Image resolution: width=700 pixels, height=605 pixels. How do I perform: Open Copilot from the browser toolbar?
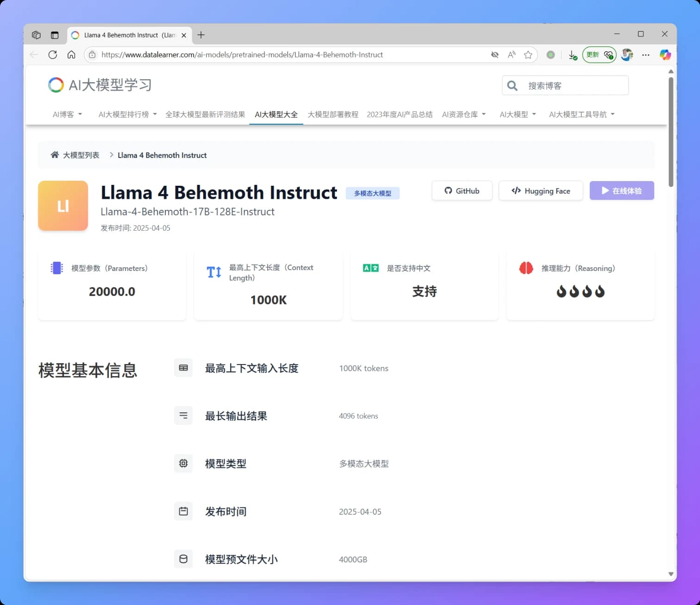pyautogui.click(x=665, y=55)
